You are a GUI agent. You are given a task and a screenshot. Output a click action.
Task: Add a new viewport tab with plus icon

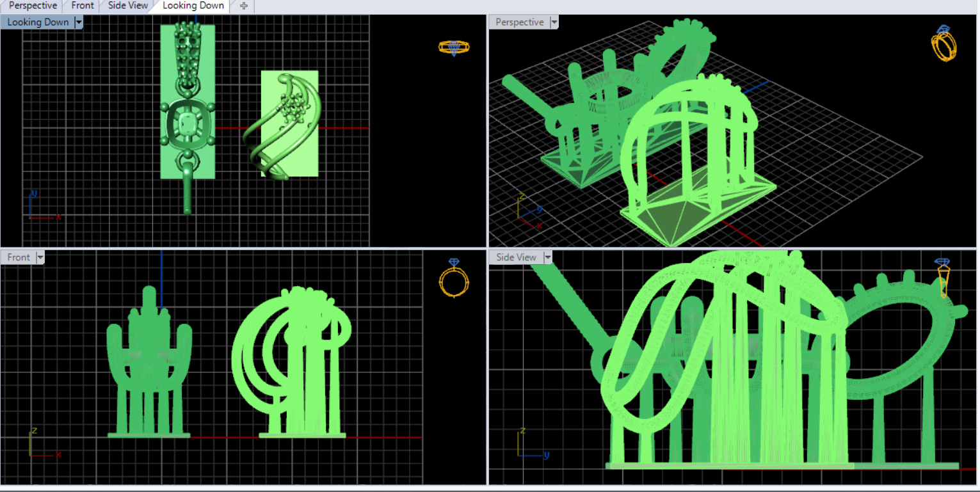pyautogui.click(x=243, y=6)
